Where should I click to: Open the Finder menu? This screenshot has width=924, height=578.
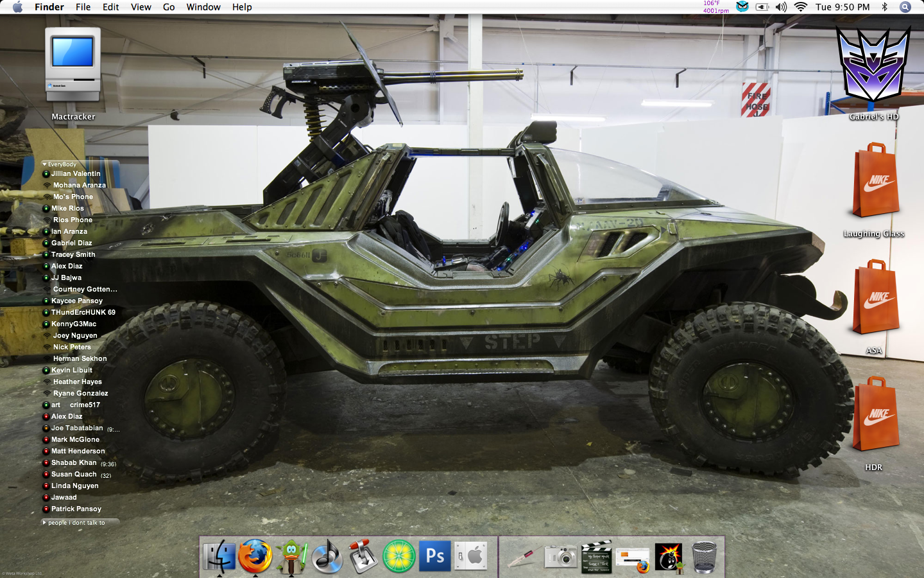49,7
